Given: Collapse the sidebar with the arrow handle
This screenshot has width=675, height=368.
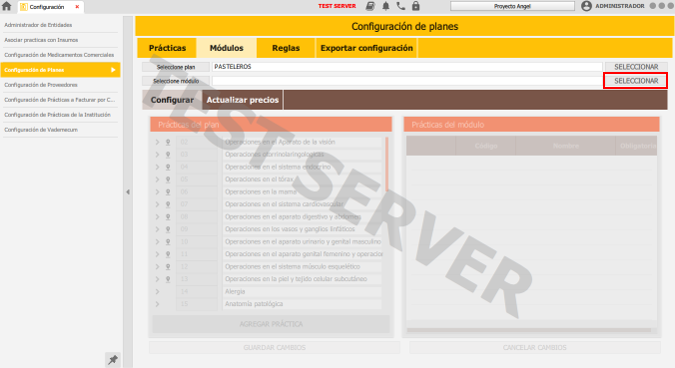Looking at the screenshot, I should tap(128, 192).
